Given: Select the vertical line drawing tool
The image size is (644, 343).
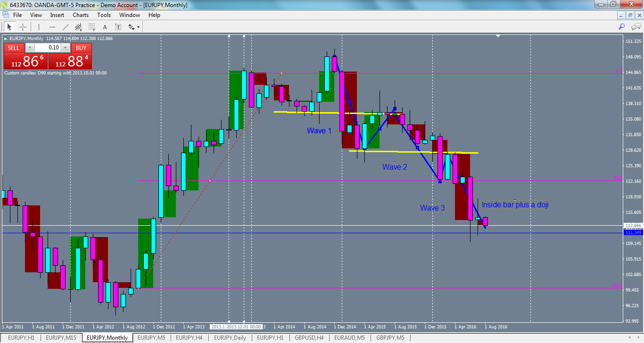Looking at the screenshot, I should click(x=39, y=27).
